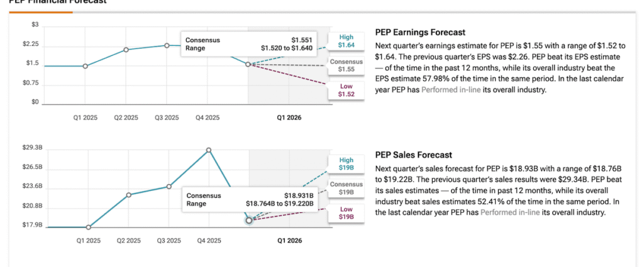Select the Q2 2025 earnings data point
This screenshot has height=267, width=644.
click(x=126, y=50)
